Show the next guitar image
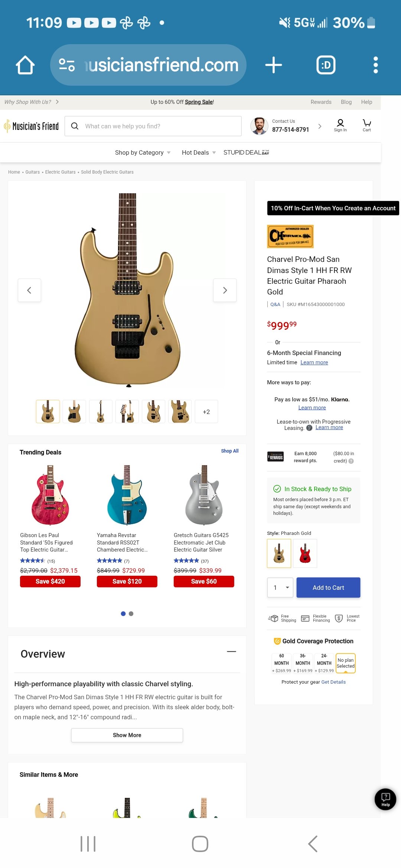Image resolution: width=401 pixels, height=868 pixels. pyautogui.click(x=225, y=290)
